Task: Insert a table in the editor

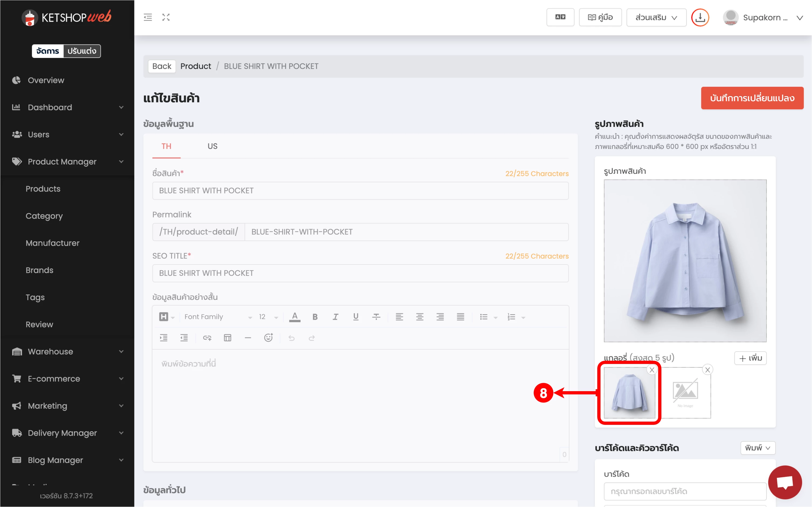Action: pos(227,338)
